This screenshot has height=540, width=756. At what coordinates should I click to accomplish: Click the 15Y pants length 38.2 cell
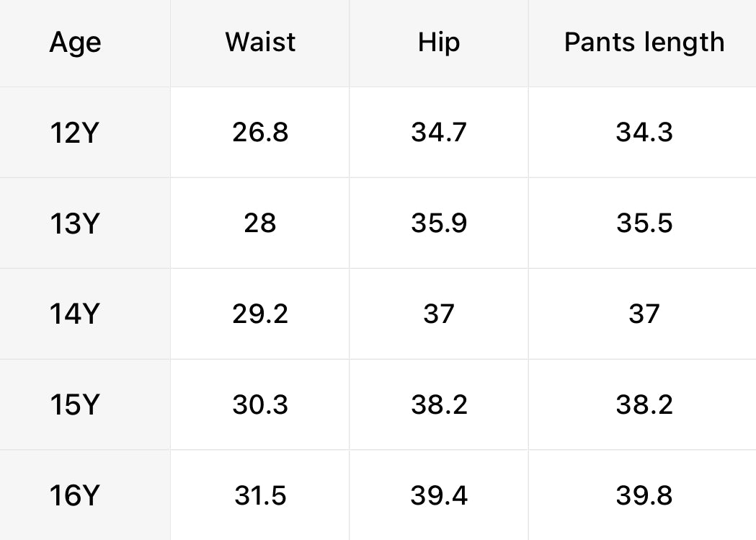(644, 404)
